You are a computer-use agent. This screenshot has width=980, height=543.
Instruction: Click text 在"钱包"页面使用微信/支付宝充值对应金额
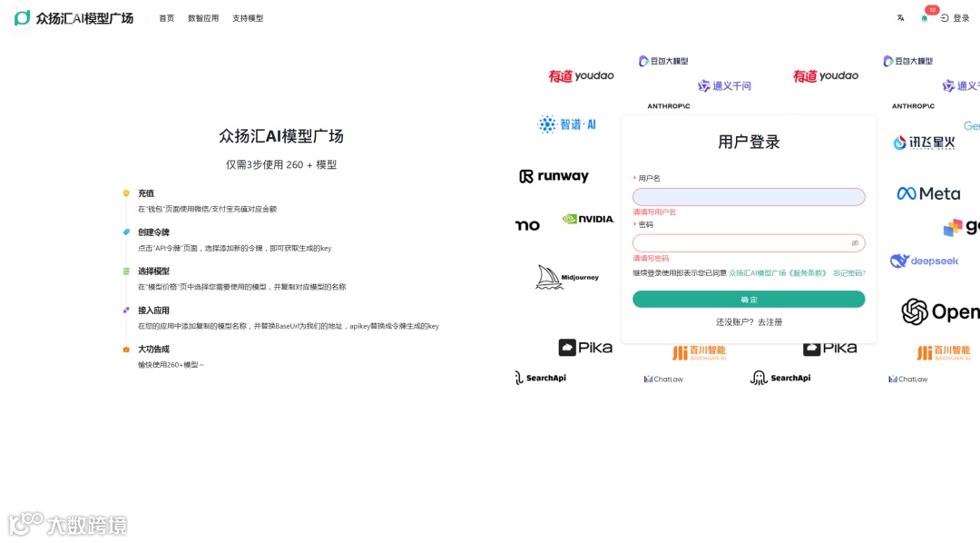(x=207, y=209)
